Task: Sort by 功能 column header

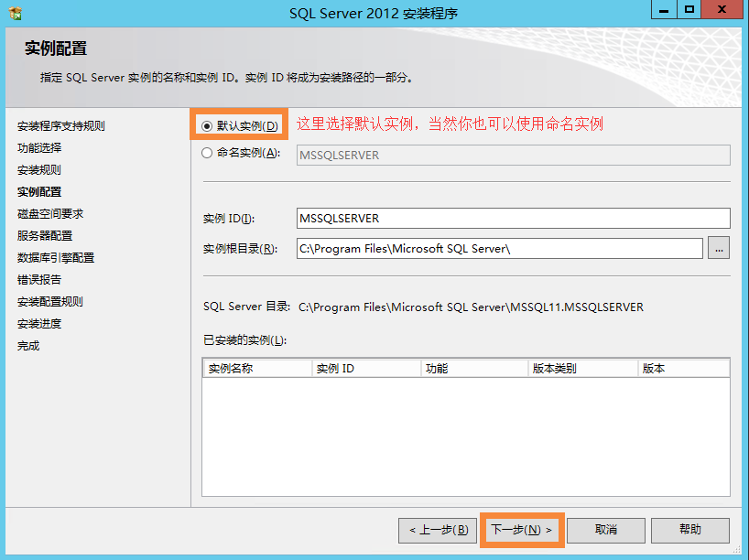Action: click(x=475, y=369)
